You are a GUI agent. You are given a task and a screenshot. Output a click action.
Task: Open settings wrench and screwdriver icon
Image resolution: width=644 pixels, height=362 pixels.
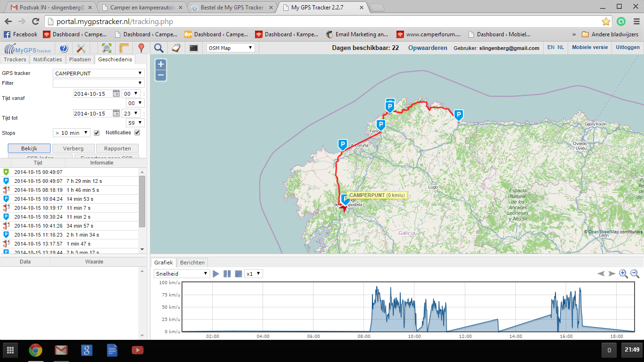(x=81, y=48)
